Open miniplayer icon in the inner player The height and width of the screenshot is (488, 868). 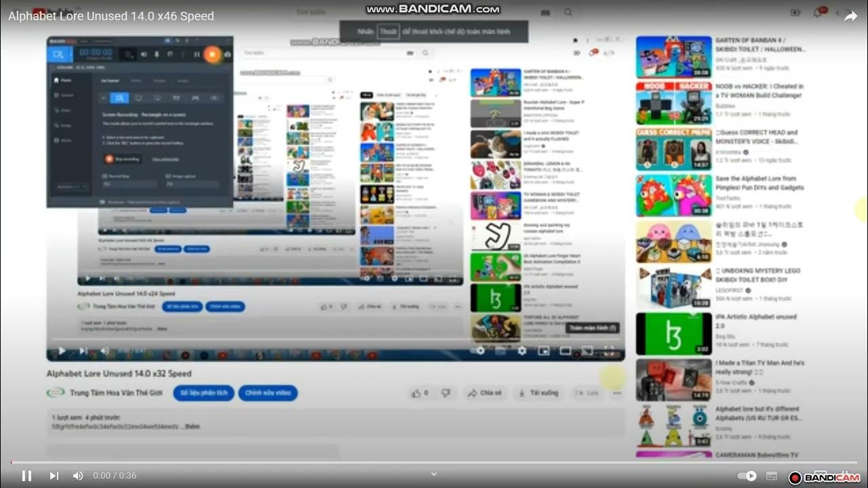tap(543, 350)
